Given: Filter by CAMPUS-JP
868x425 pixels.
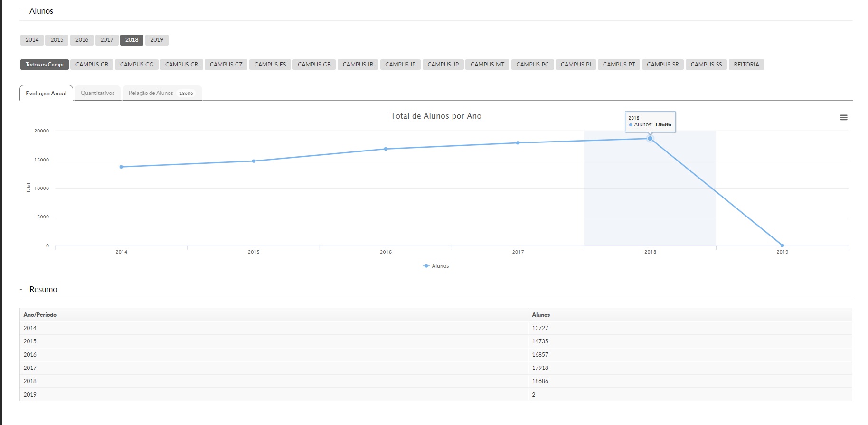Looking at the screenshot, I should tap(443, 65).
